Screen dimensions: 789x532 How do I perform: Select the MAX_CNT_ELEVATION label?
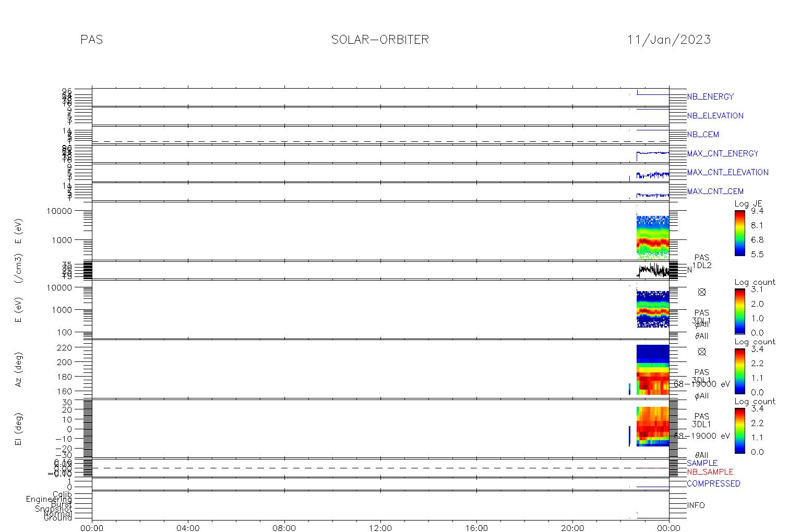(x=727, y=172)
